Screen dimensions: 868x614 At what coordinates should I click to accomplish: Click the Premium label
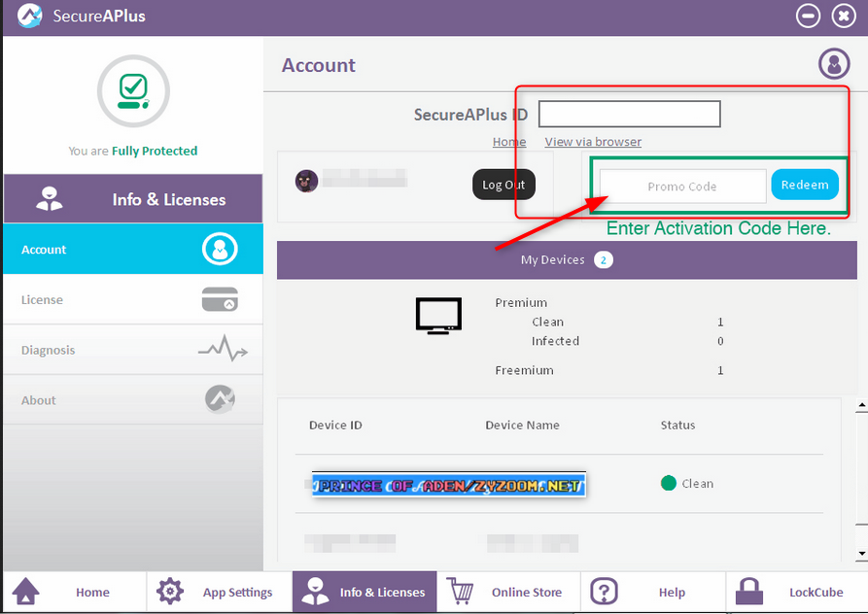tap(521, 302)
